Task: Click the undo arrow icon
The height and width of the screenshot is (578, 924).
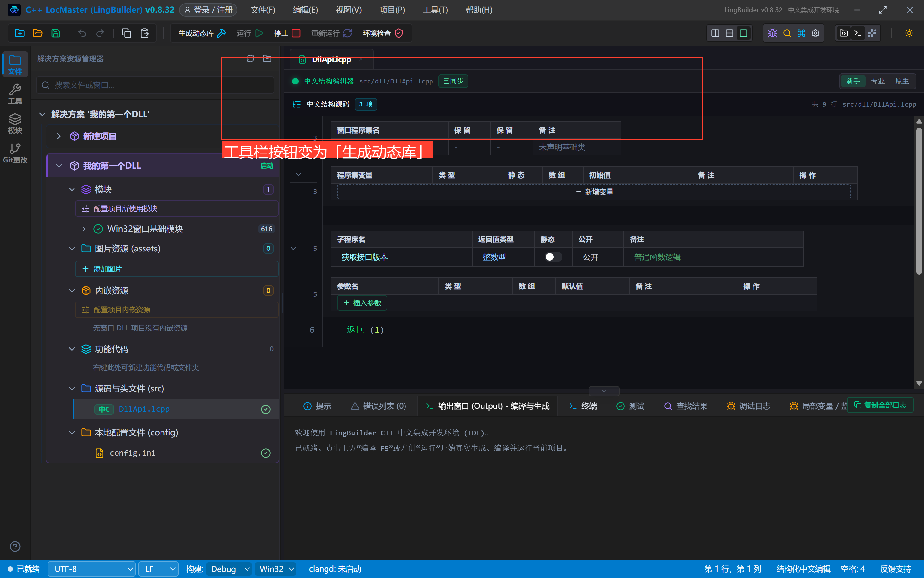Action: [82, 33]
